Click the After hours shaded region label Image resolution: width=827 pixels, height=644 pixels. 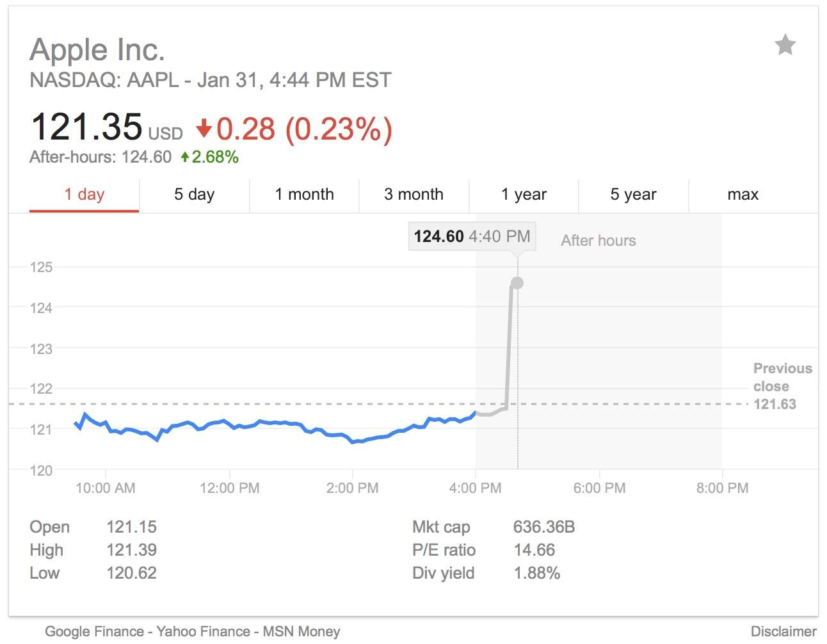598,241
